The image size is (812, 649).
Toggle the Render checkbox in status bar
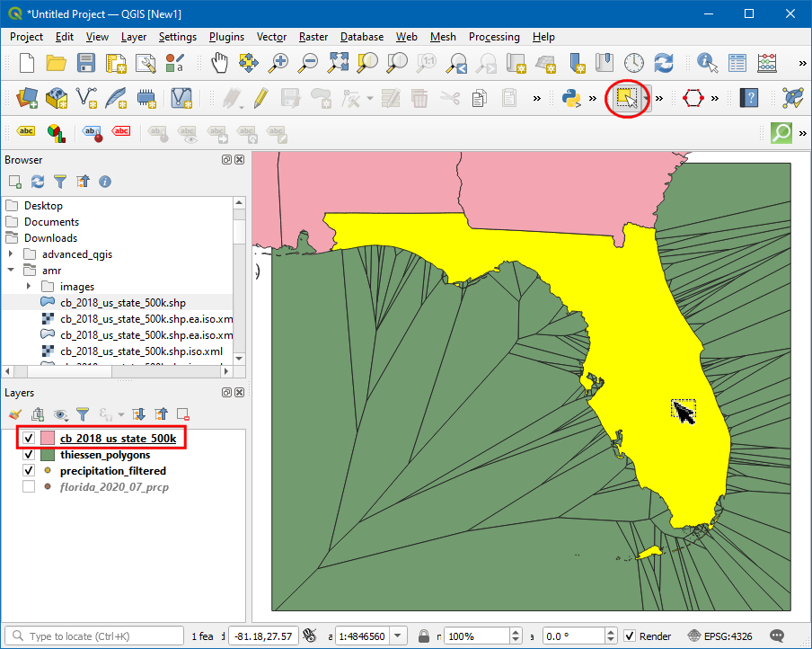point(630,636)
